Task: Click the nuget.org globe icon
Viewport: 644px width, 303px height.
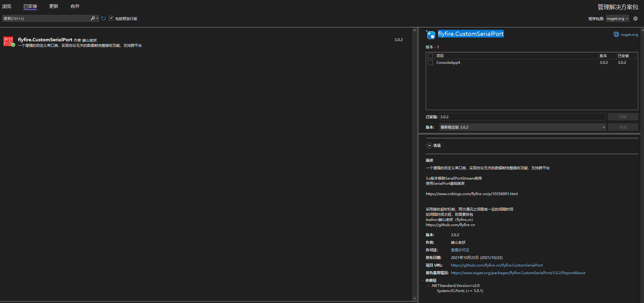Action: point(616,35)
